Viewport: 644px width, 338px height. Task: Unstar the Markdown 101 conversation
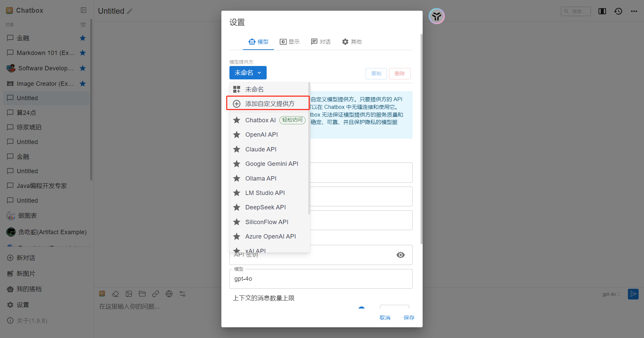[x=83, y=53]
